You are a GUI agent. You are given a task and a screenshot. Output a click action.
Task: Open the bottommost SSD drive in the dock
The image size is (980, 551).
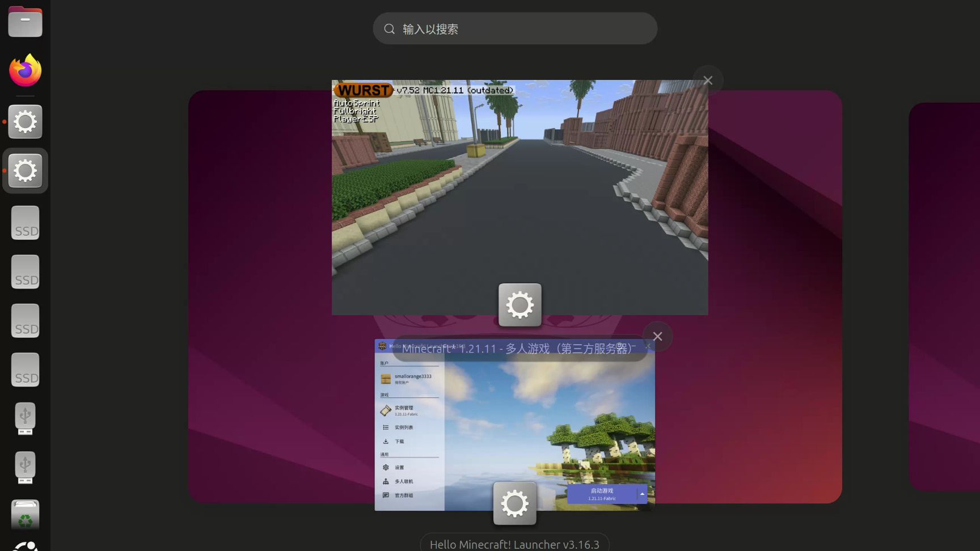pos(25,370)
